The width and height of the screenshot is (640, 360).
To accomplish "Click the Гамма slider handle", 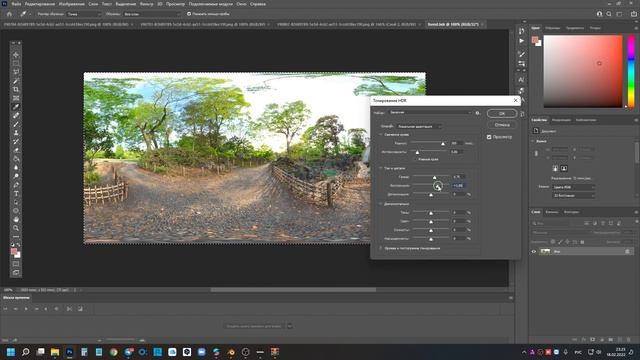I will click(434, 177).
